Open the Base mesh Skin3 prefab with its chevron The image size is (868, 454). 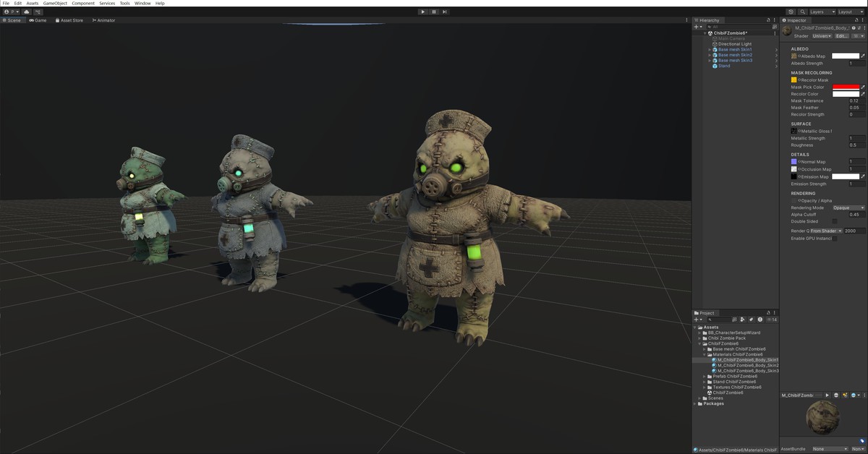776,61
